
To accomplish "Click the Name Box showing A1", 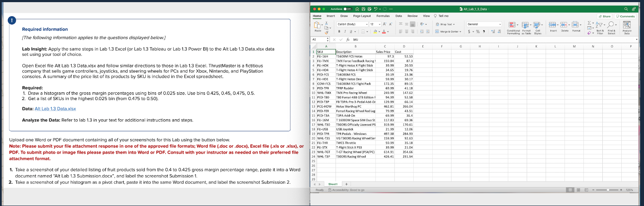I will pos(319,39).
